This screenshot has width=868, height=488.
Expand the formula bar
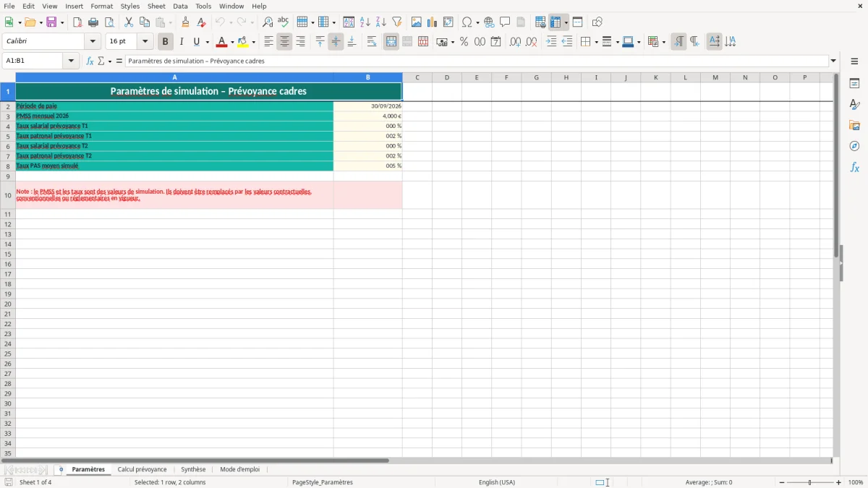(833, 61)
